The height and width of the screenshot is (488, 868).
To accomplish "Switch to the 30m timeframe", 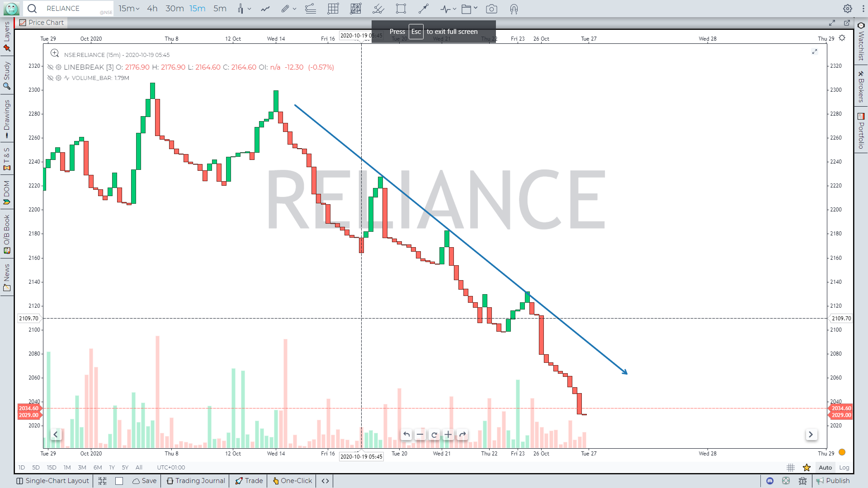I will point(175,9).
